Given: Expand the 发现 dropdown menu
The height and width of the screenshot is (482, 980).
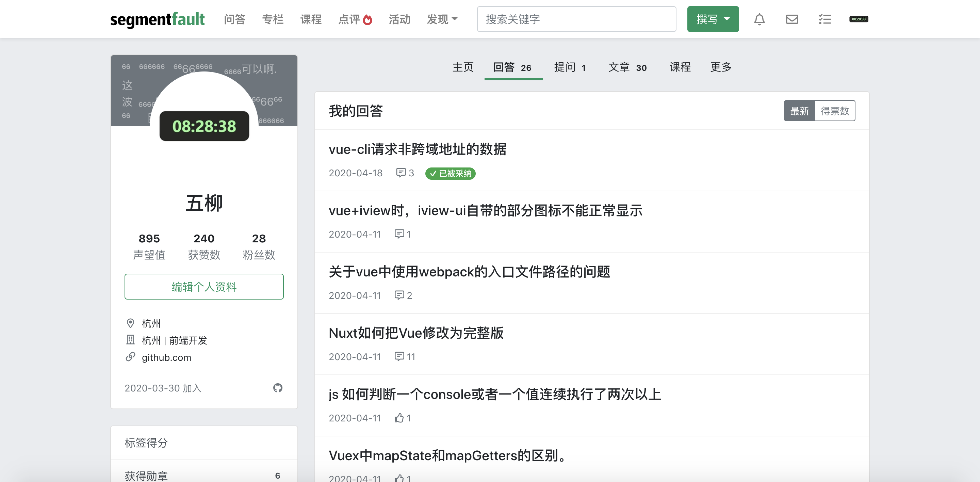Looking at the screenshot, I should [x=442, y=19].
